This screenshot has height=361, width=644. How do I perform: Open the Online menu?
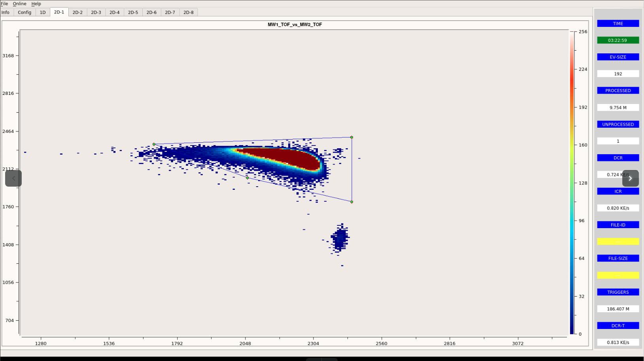(x=20, y=4)
